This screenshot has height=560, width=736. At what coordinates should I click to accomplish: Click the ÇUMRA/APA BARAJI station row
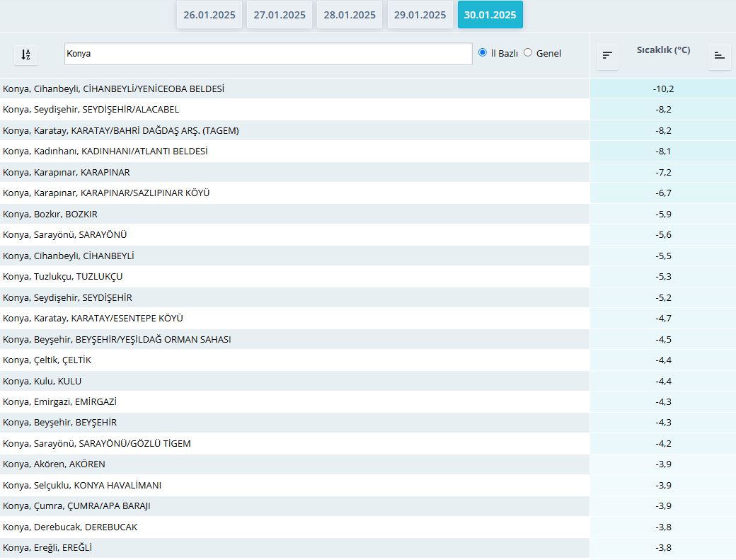pos(76,506)
